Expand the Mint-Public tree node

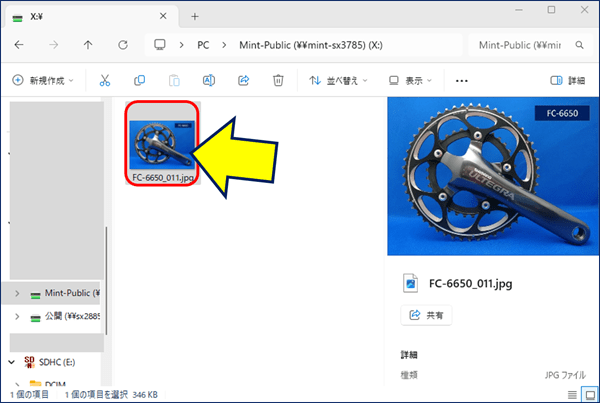click(17, 293)
